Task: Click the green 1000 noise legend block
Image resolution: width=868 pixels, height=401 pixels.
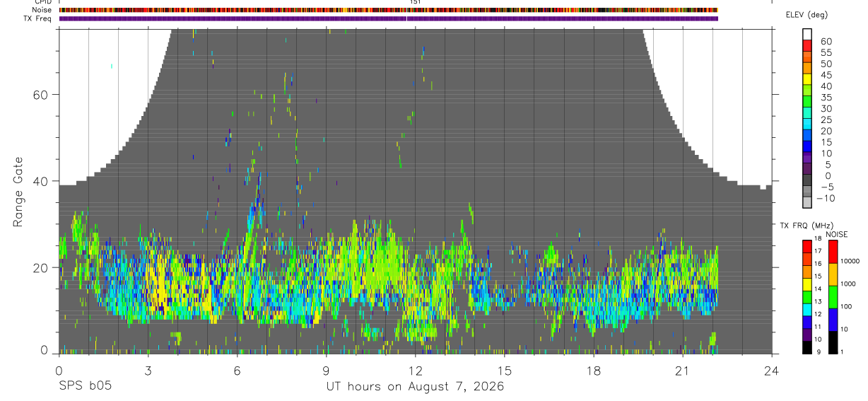Action: coord(833,296)
